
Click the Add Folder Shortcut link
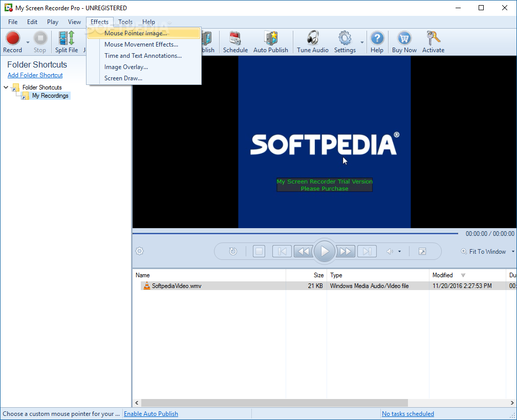tap(35, 75)
